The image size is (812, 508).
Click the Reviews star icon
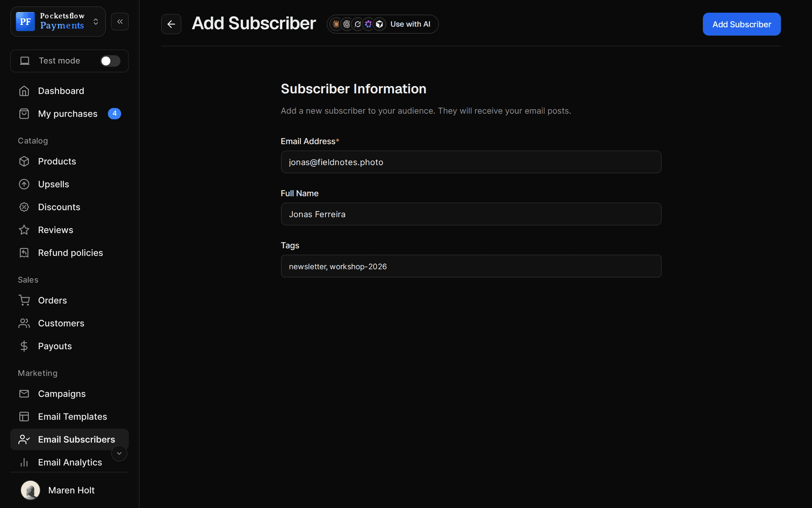point(24,230)
